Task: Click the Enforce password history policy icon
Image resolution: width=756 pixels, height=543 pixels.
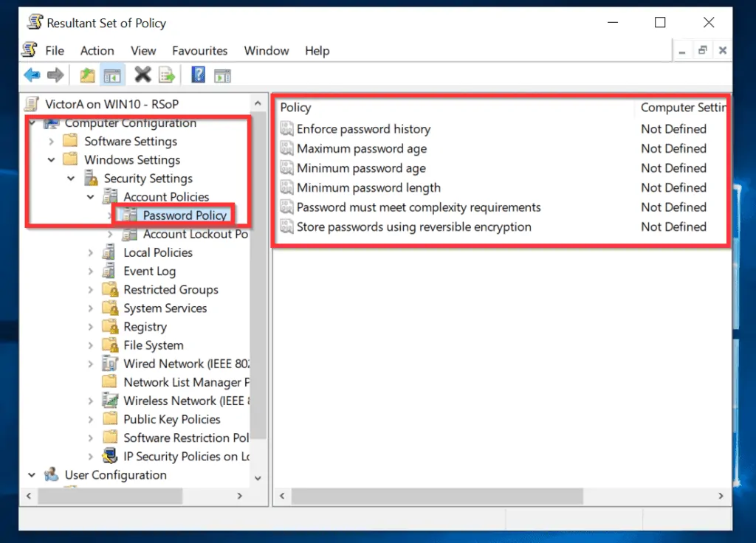Action: tap(286, 128)
